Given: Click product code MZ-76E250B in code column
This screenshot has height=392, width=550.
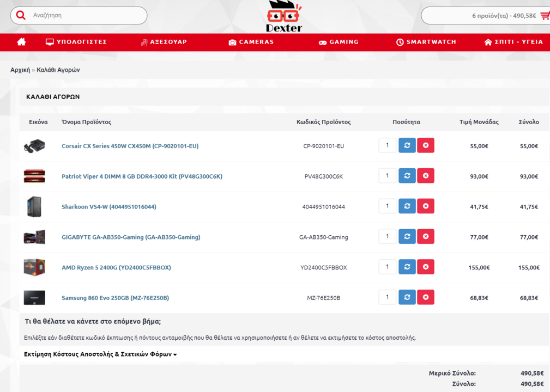Looking at the screenshot, I should (x=323, y=298).
